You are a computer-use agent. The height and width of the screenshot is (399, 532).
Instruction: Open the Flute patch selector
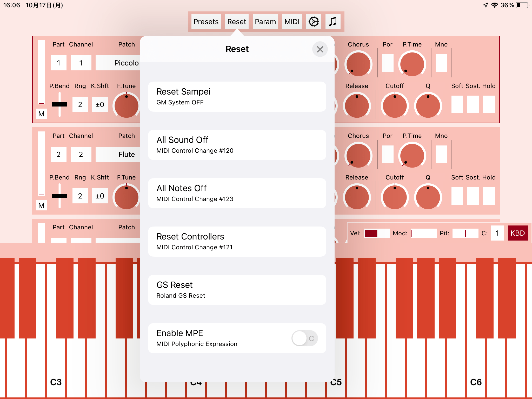pyautogui.click(x=118, y=154)
